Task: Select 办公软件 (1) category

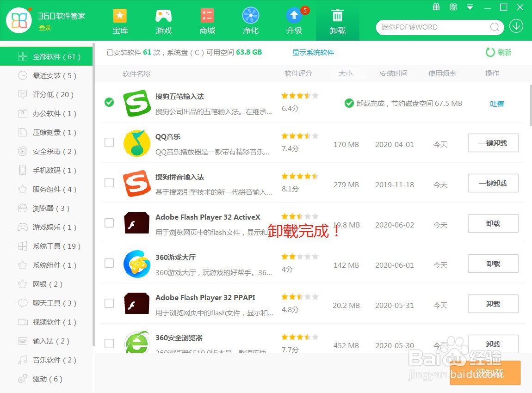Action: coord(46,114)
